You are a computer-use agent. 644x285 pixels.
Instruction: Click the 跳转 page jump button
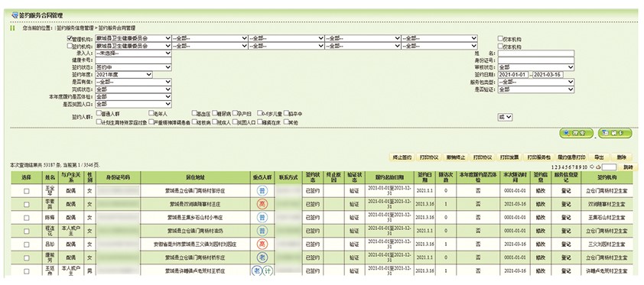click(629, 167)
